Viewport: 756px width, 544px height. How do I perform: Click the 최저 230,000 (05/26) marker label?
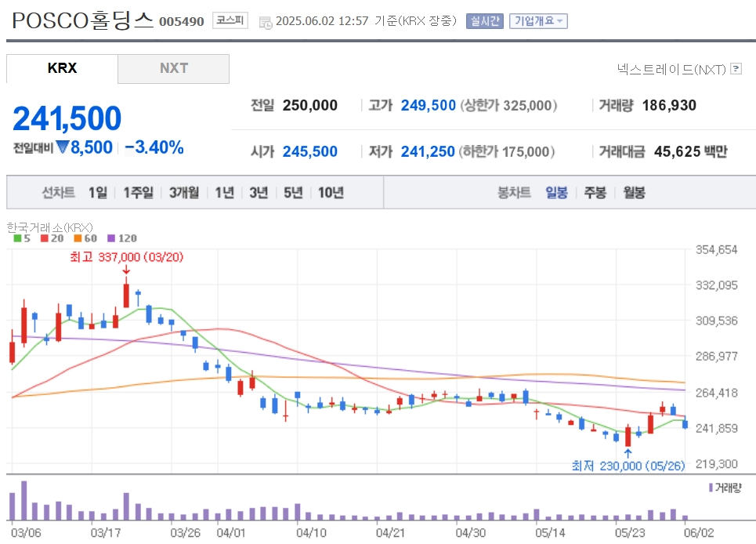(x=628, y=466)
